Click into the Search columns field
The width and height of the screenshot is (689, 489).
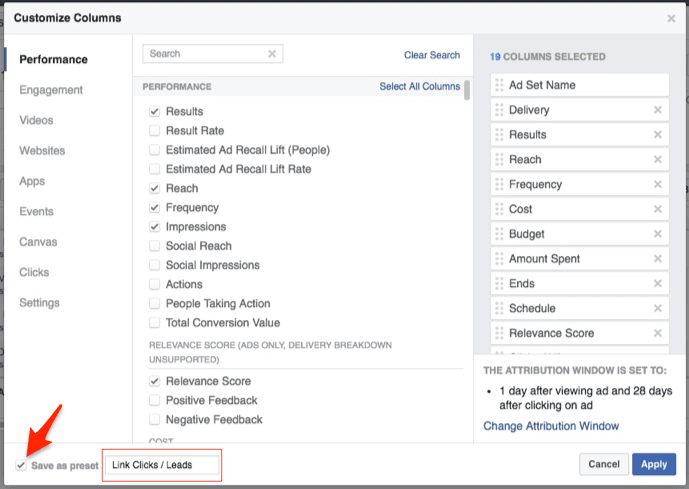(x=213, y=54)
